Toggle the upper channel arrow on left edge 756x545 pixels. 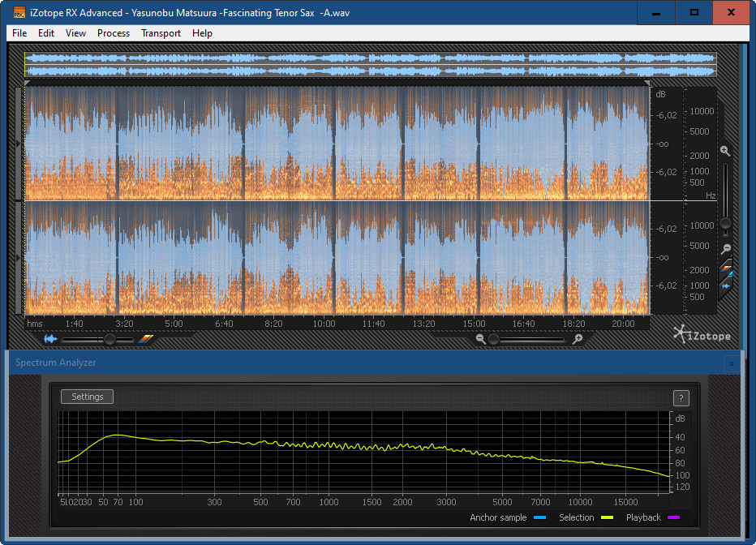click(x=19, y=144)
